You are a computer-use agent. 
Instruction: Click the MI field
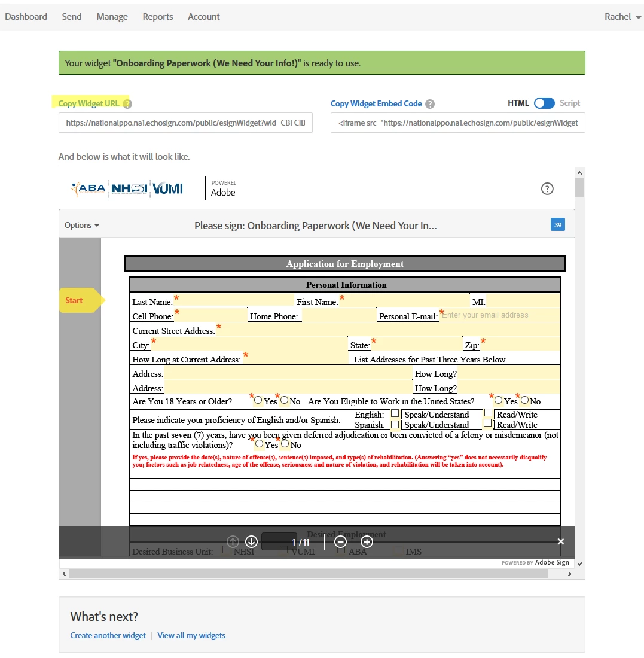pos(523,300)
